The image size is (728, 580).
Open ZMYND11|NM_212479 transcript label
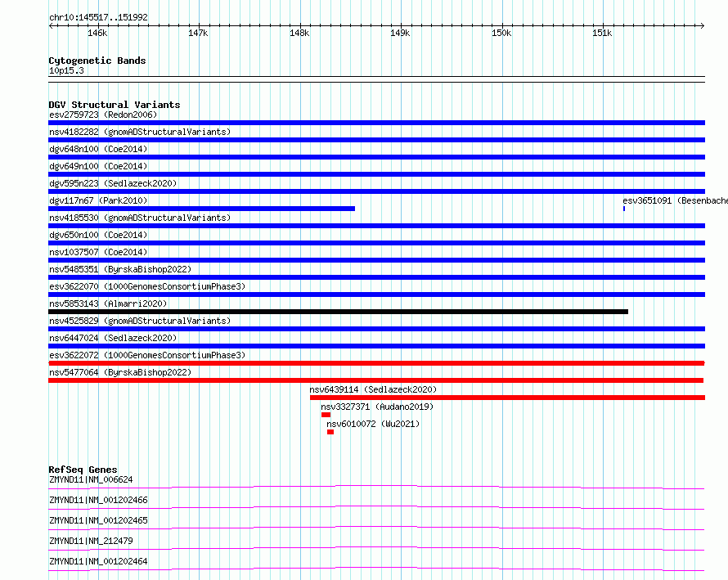pos(91,541)
